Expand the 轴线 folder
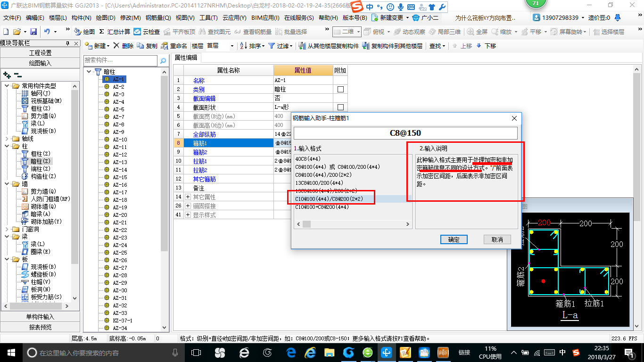 coord(7,139)
